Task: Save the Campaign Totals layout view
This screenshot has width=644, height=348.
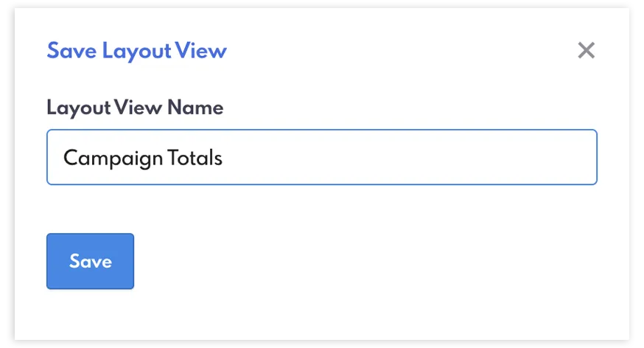Action: click(x=90, y=261)
